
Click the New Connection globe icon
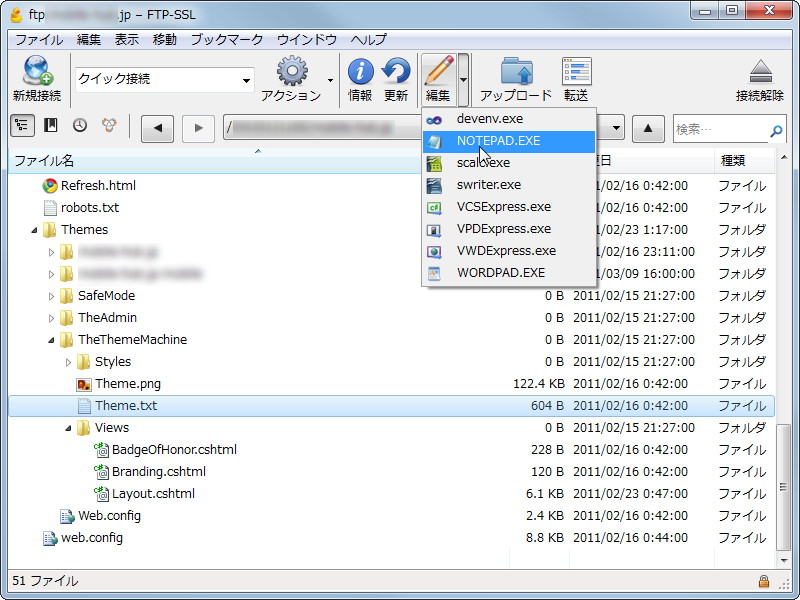tap(37, 70)
